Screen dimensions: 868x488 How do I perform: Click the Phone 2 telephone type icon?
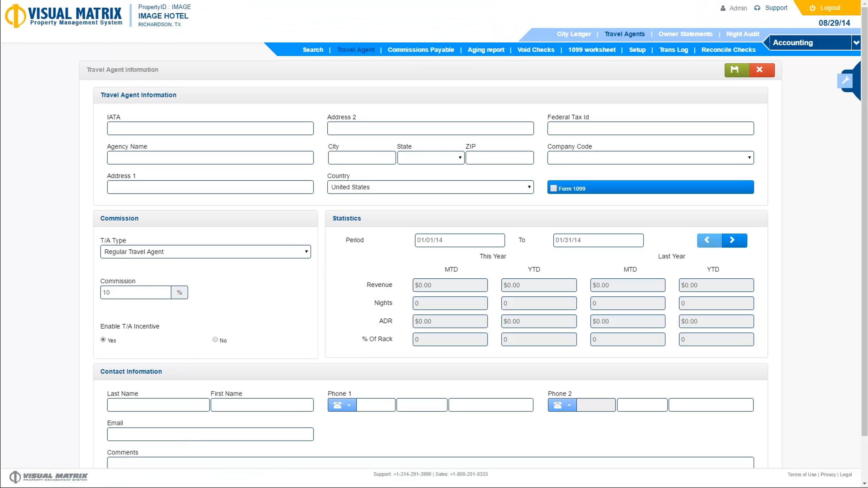558,405
